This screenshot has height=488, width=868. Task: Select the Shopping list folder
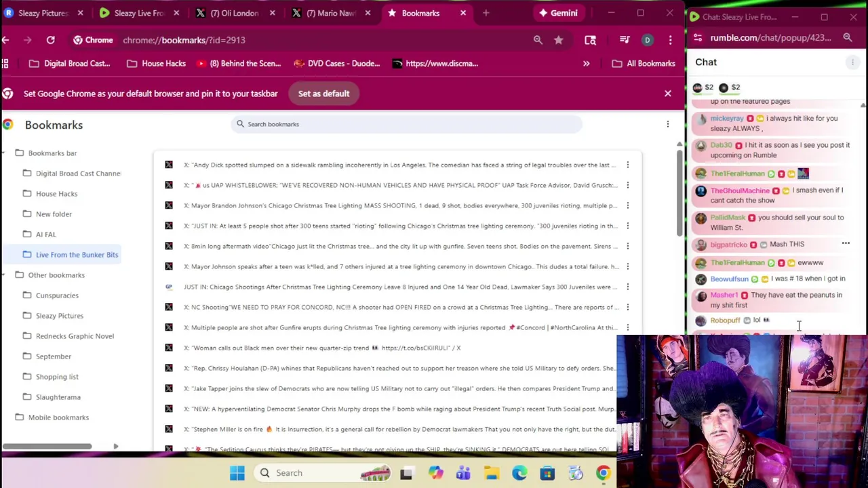coord(51,377)
